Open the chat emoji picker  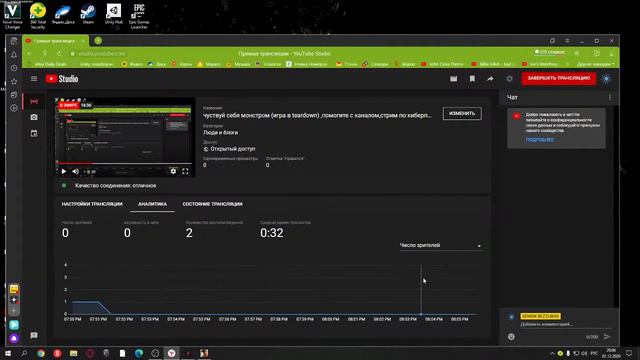click(511, 337)
